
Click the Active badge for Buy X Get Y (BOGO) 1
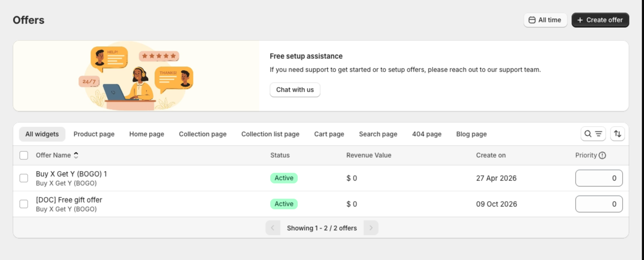click(x=284, y=178)
